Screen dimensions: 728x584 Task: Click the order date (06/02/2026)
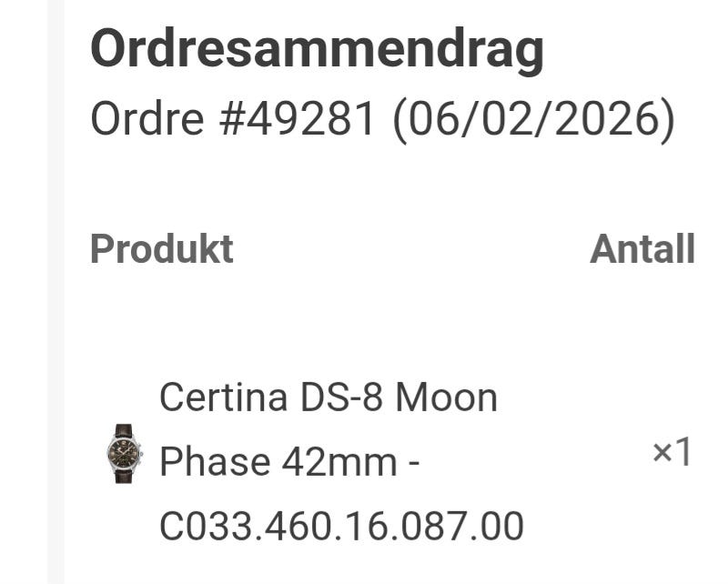[x=534, y=119]
